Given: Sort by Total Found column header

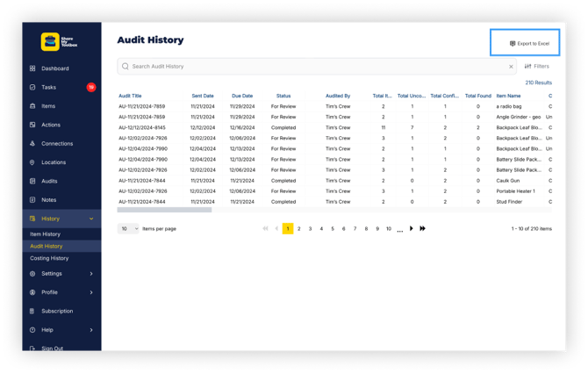Looking at the screenshot, I should pyautogui.click(x=478, y=96).
